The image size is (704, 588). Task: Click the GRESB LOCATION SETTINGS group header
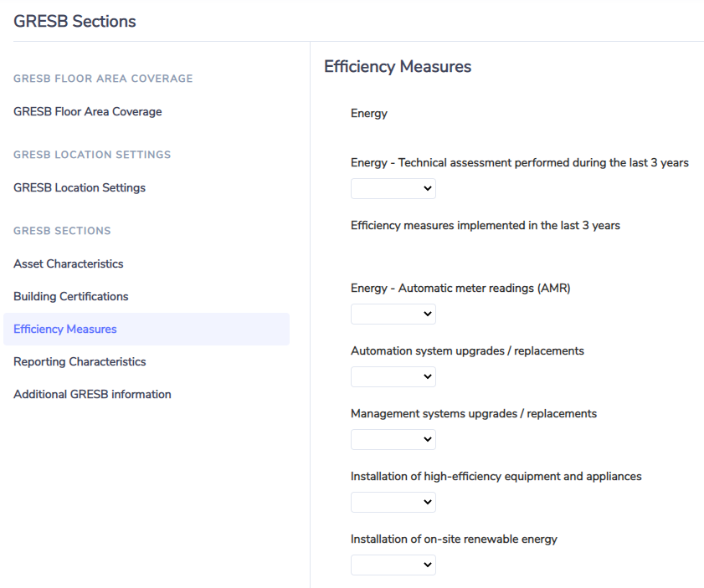point(92,155)
